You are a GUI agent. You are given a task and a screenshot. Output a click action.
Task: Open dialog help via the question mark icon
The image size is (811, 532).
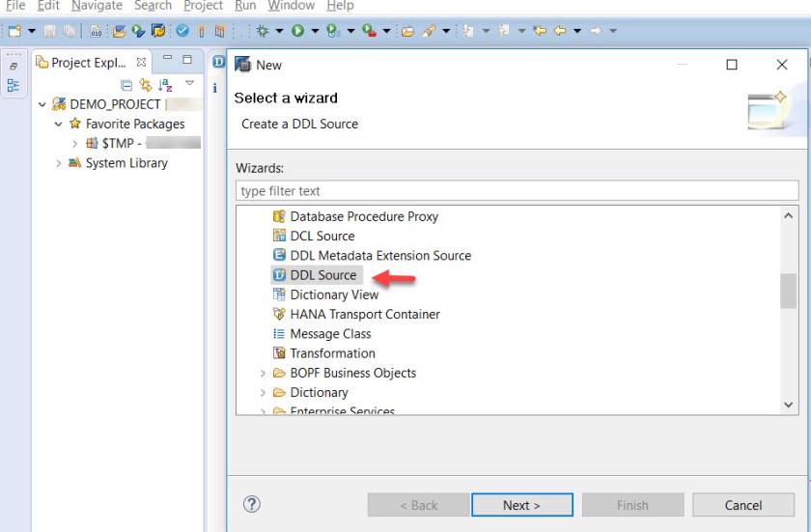252,504
